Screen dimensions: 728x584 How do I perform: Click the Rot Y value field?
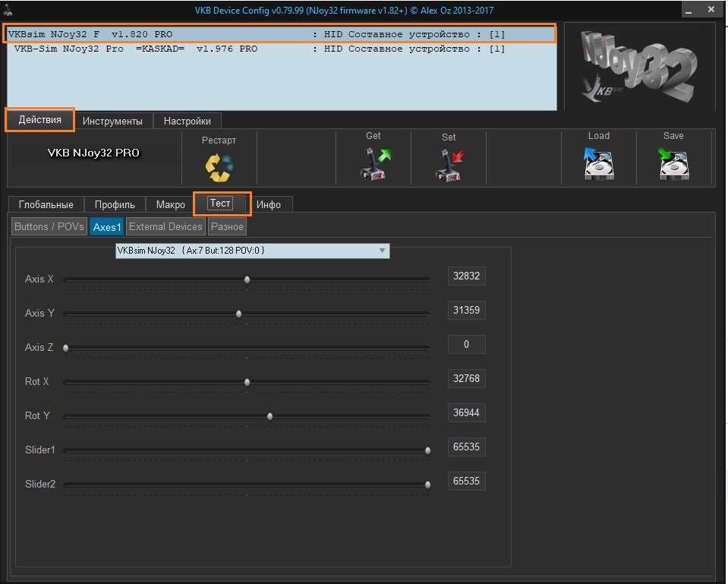coord(466,413)
